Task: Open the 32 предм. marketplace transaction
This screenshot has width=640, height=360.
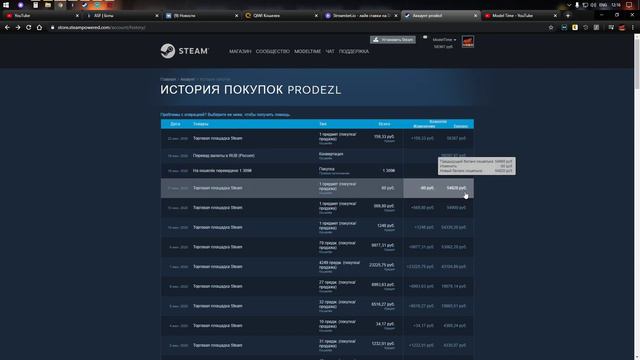Action: pos(317,306)
